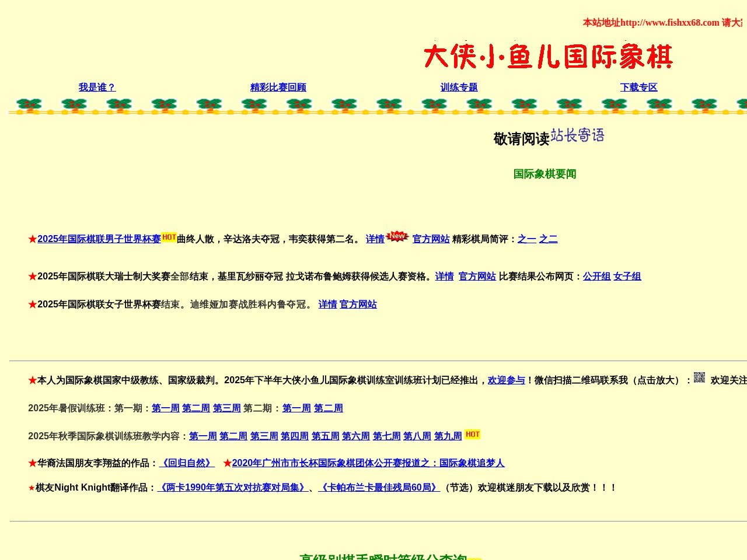This screenshot has width=747, height=560.
Task: Click the red New badge icon
Action: (397, 236)
